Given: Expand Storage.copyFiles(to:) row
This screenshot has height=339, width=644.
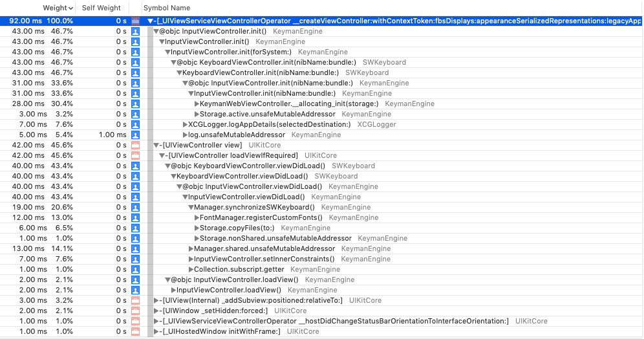Looking at the screenshot, I should 197,228.
